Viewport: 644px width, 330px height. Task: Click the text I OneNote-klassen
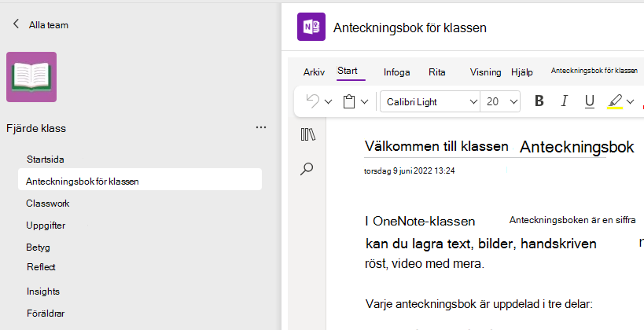(420, 222)
